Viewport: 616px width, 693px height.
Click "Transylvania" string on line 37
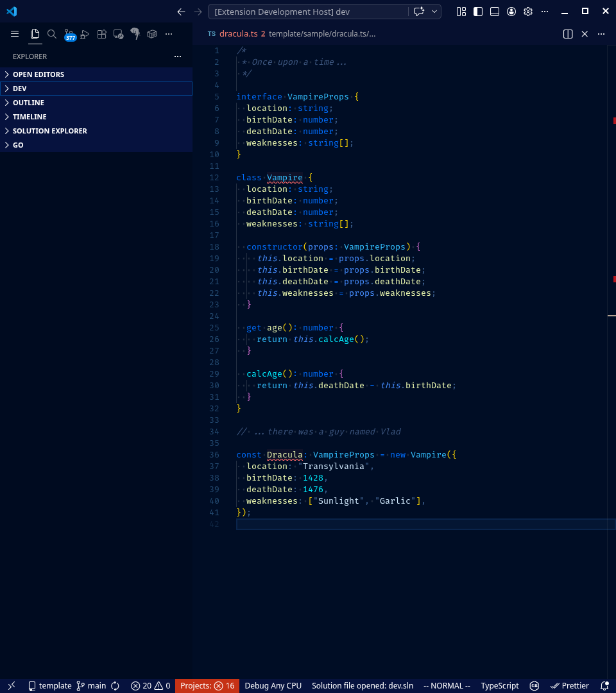[x=334, y=466]
